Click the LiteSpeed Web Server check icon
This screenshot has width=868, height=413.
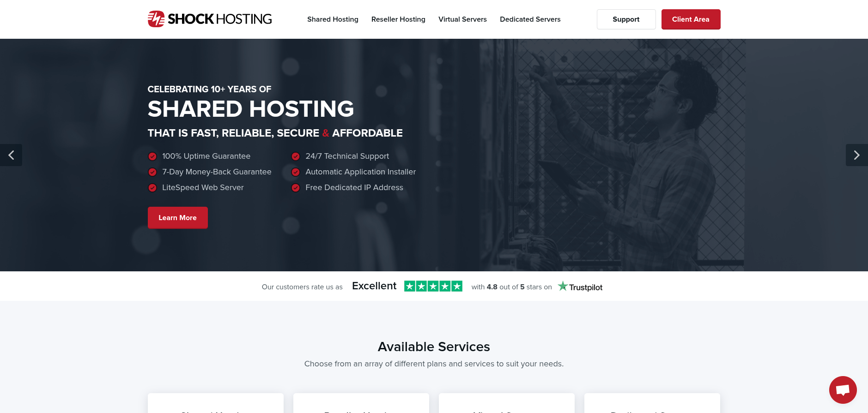click(x=152, y=188)
